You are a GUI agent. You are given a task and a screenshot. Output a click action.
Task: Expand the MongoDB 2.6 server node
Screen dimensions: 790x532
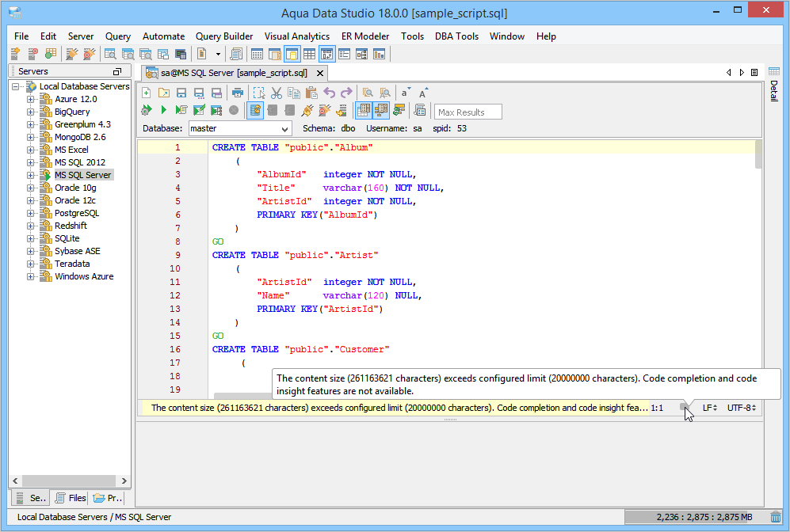click(x=31, y=137)
